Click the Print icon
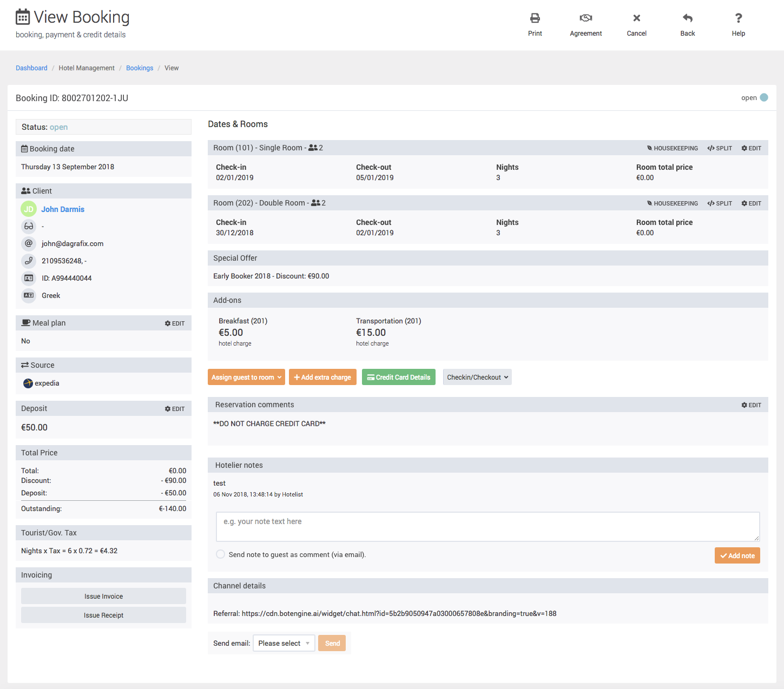The height and width of the screenshot is (689, 784). click(535, 18)
